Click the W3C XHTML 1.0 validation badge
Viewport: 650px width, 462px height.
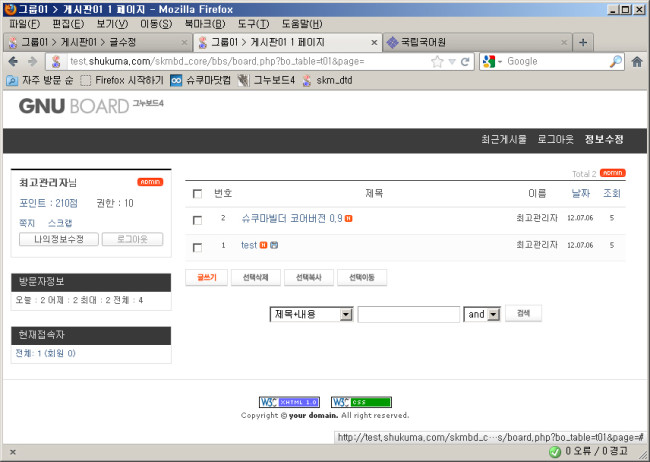pos(288,402)
